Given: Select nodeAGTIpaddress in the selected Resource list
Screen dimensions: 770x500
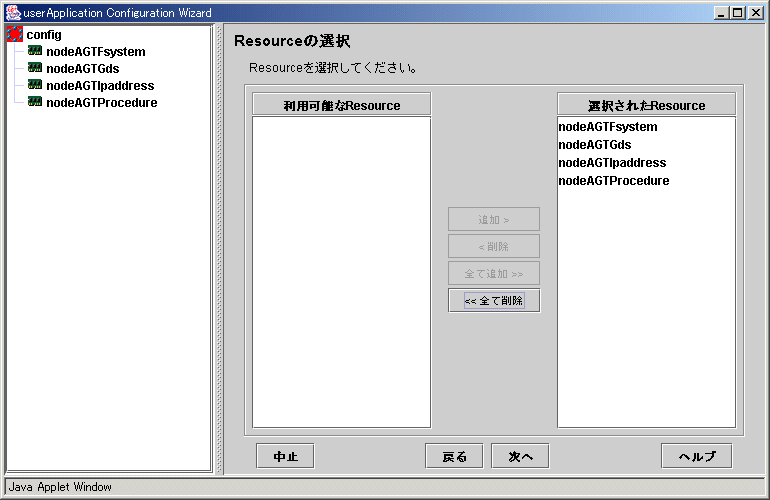Looking at the screenshot, I should tap(646, 163).
